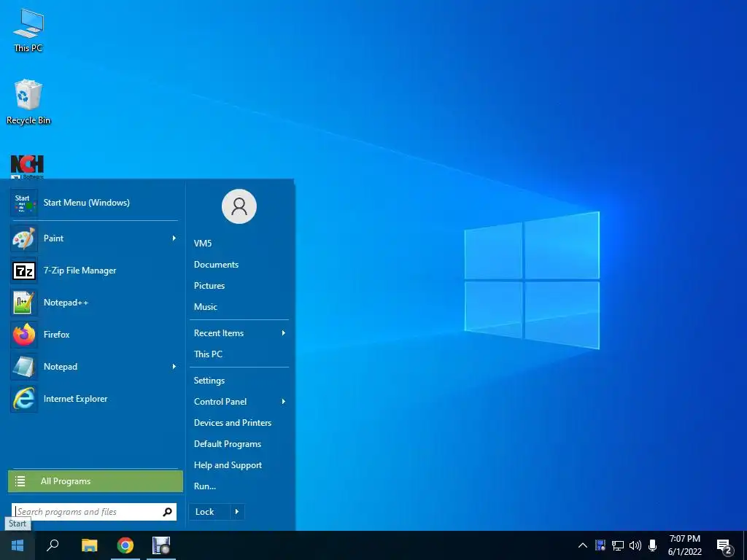Click Show desktop sliver at taskbar end

point(745,545)
